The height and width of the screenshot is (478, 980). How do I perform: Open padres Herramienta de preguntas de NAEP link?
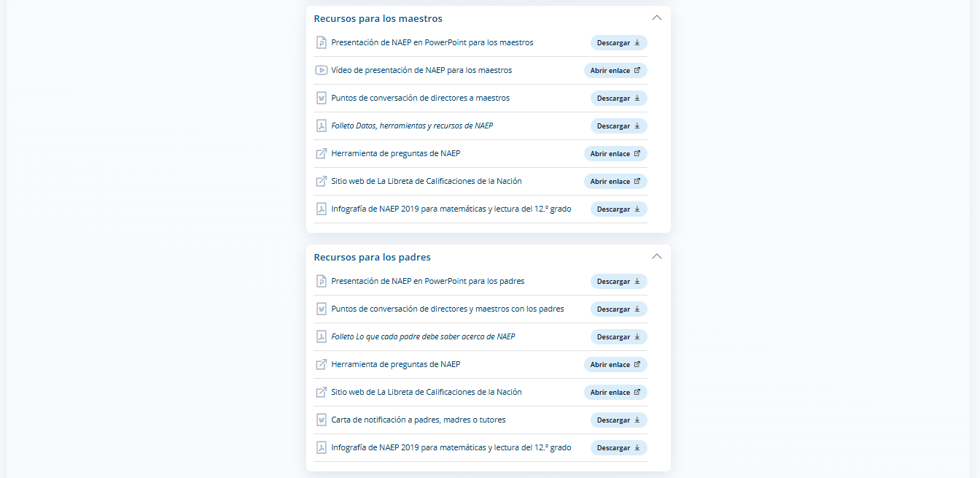tap(615, 364)
